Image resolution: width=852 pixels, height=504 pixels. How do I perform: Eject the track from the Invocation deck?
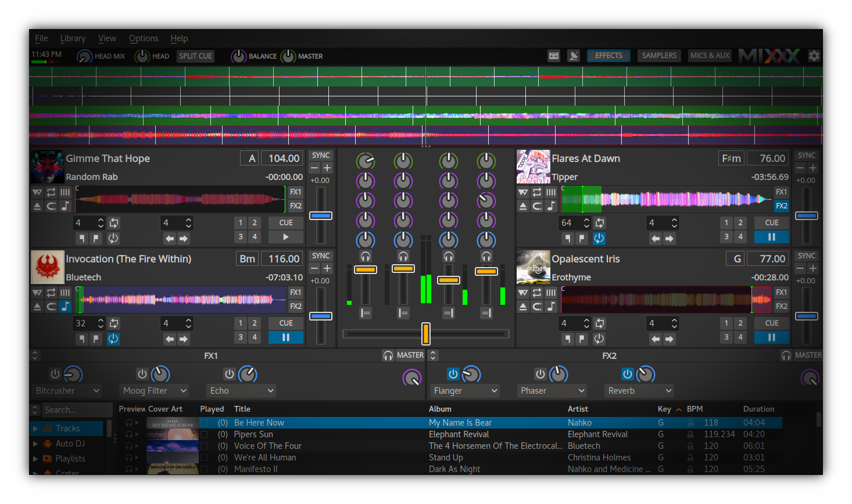37,306
